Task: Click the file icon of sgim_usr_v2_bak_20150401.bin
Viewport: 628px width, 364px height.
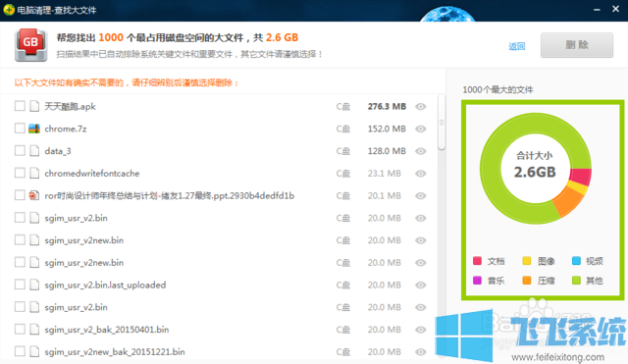Action: pyautogui.click(x=34, y=329)
